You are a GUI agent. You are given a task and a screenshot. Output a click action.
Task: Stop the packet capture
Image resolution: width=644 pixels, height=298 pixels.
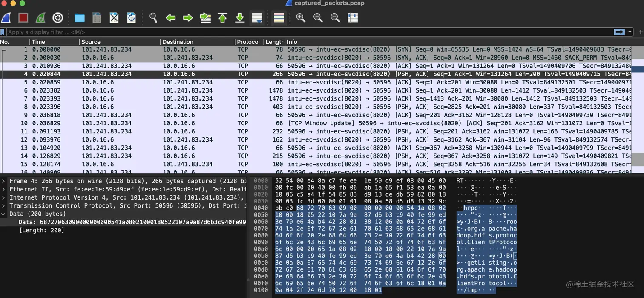click(23, 18)
